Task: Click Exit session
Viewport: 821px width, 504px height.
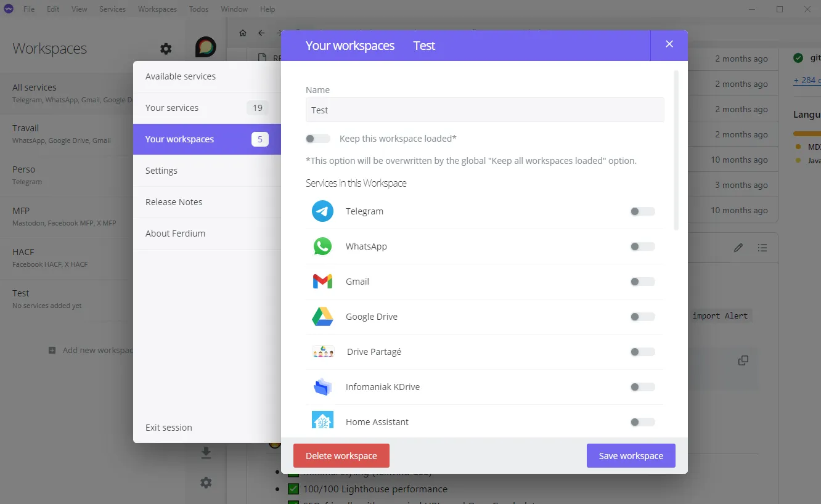Action: [169, 428]
